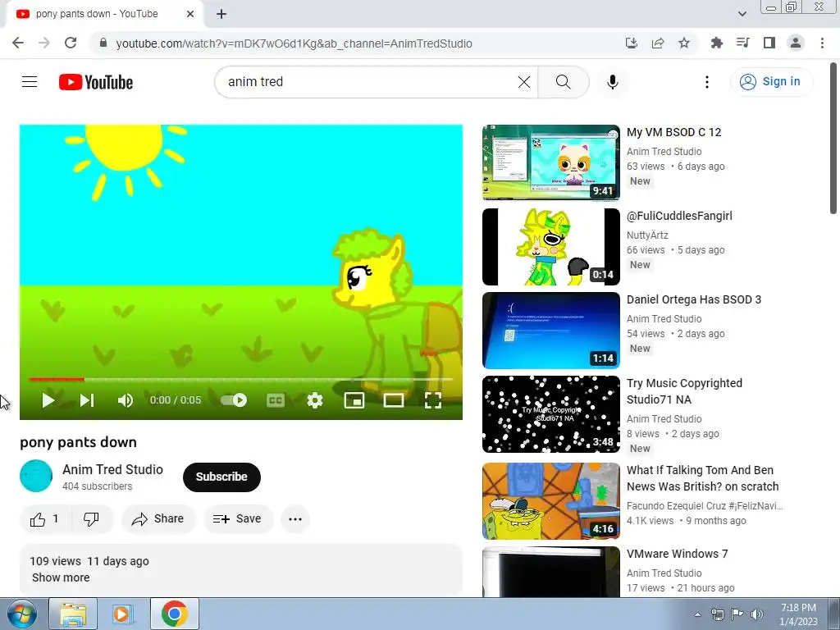Go to YouTube home via logo
This screenshot has height=630, width=840.
point(96,82)
